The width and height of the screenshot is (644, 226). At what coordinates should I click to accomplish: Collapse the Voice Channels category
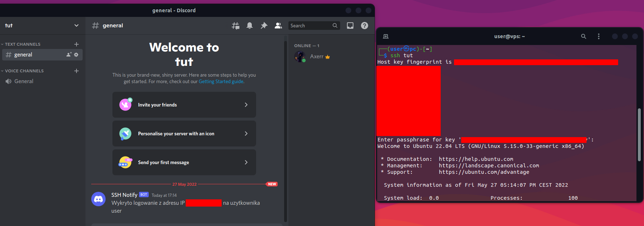click(x=24, y=71)
